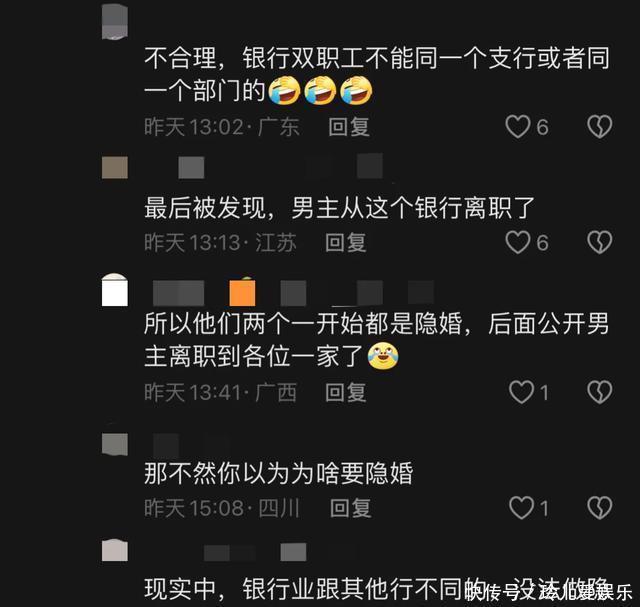The image size is (640, 607).
Task: Open white avatar of Guangxi commenter
Action: coord(115,290)
